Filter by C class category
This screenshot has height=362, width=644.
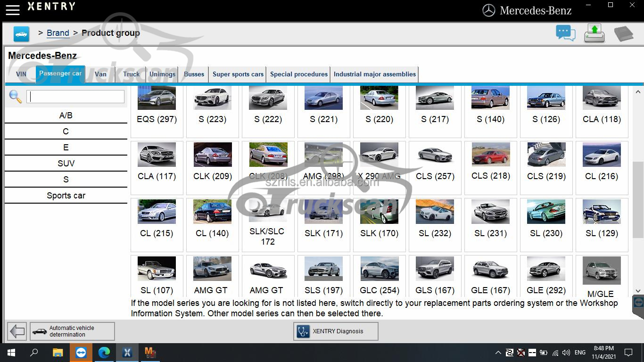click(x=66, y=132)
